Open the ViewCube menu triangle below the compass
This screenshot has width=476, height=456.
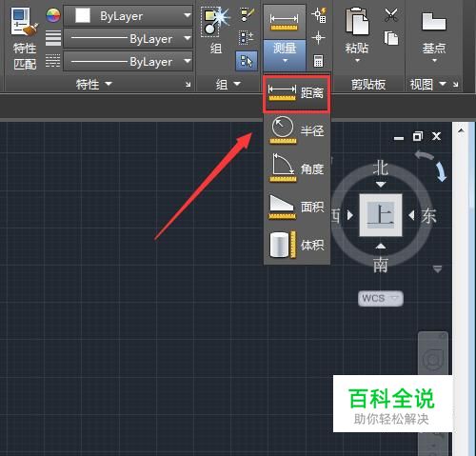pos(438,269)
